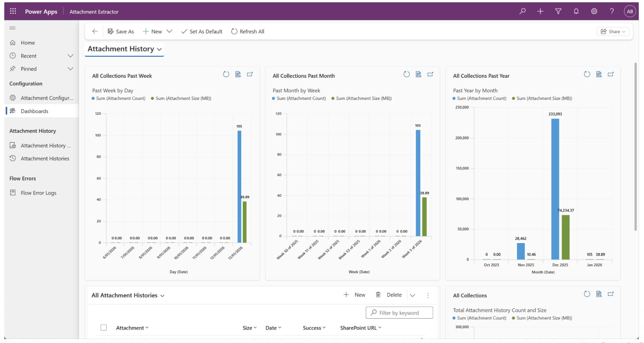644x343 pixels.
Task: Open Attachment Histories in sidebar
Action: click(45, 159)
